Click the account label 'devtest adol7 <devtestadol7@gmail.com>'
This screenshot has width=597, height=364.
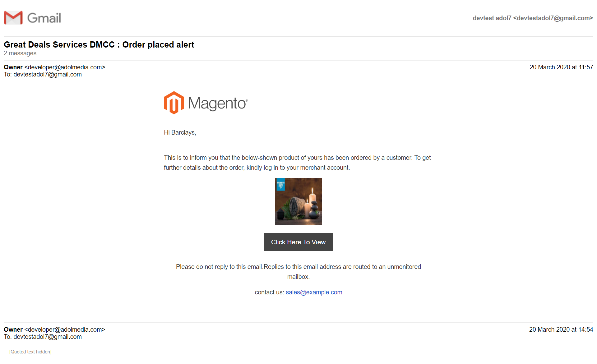(x=533, y=18)
